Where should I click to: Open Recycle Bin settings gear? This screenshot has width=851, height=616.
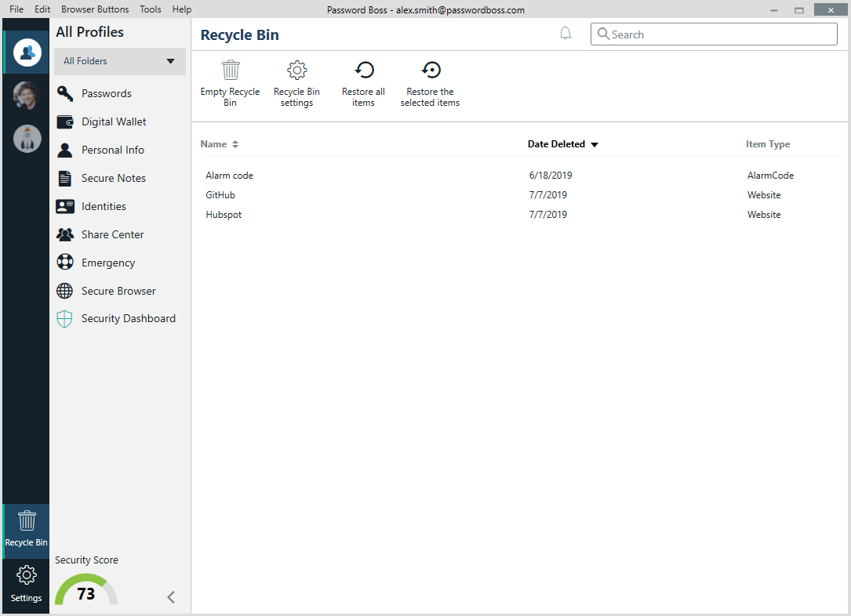(x=297, y=70)
